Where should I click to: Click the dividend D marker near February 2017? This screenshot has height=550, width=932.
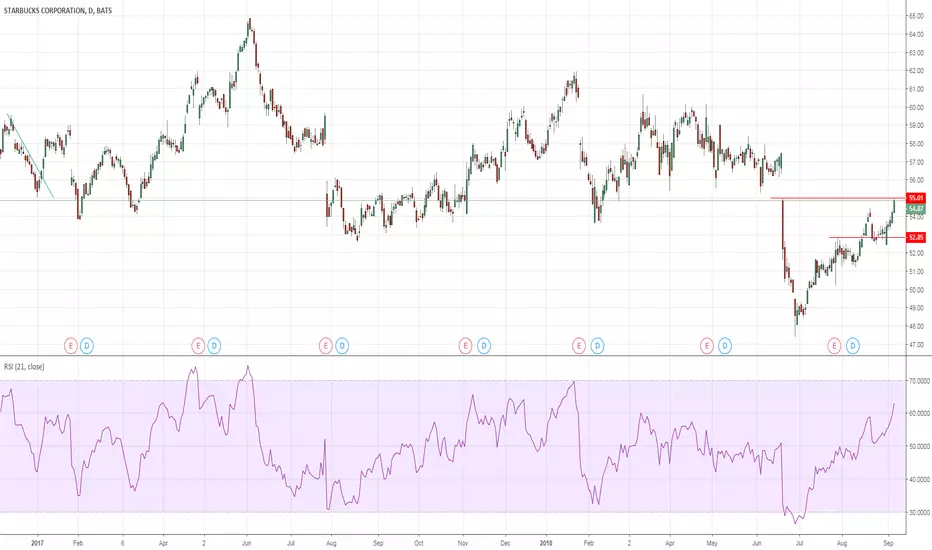coord(87,345)
